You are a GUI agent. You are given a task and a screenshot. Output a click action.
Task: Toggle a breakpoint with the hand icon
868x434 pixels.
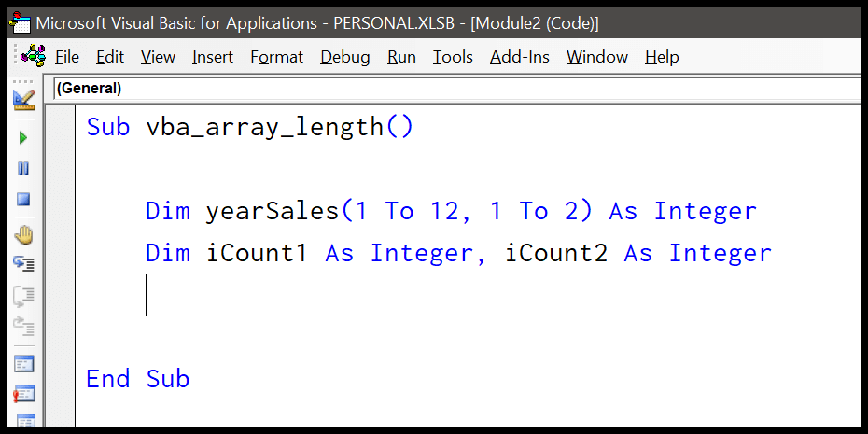tap(24, 236)
